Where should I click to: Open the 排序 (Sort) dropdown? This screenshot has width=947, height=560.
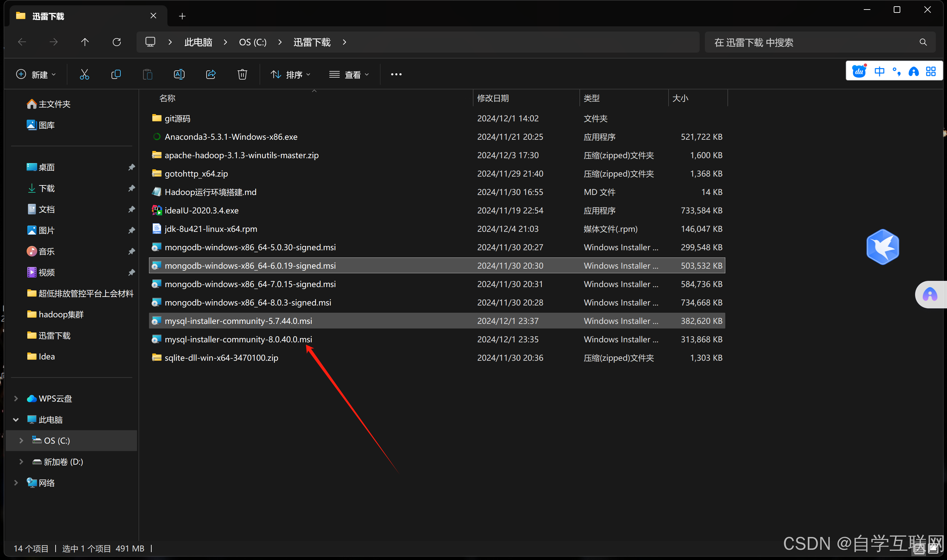(290, 74)
